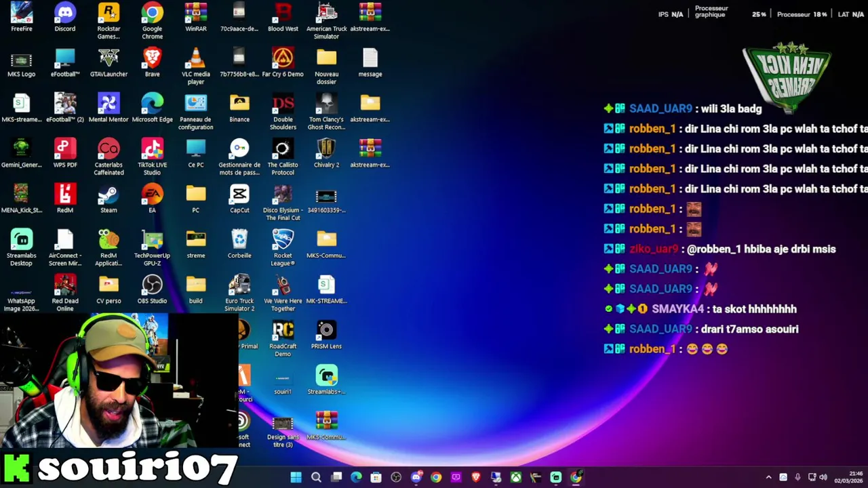This screenshot has height=488, width=868.
Task: Select We Were Here Together icon
Action: pyautogui.click(x=283, y=293)
